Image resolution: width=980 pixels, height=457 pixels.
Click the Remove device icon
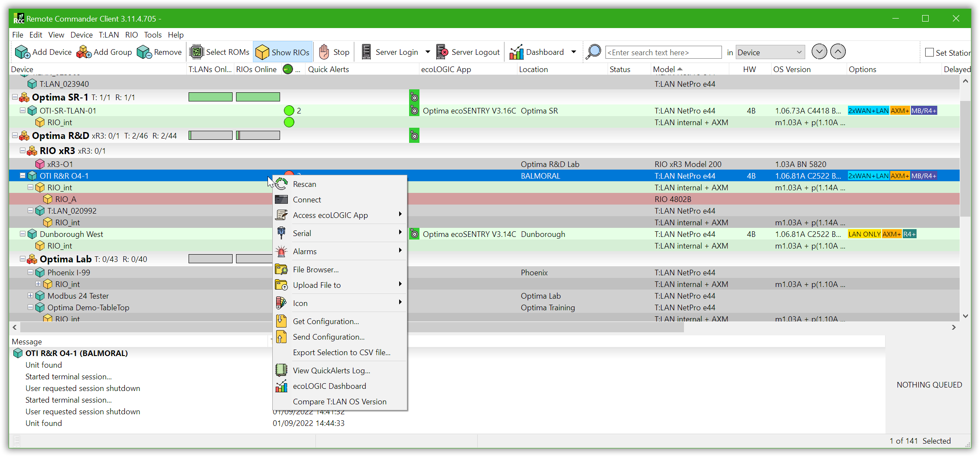pos(145,52)
